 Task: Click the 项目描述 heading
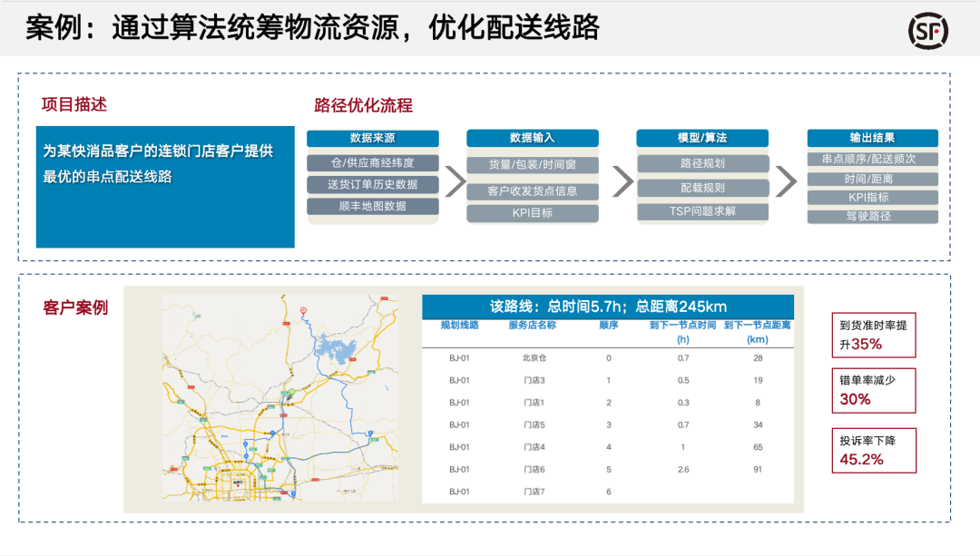coord(74,104)
